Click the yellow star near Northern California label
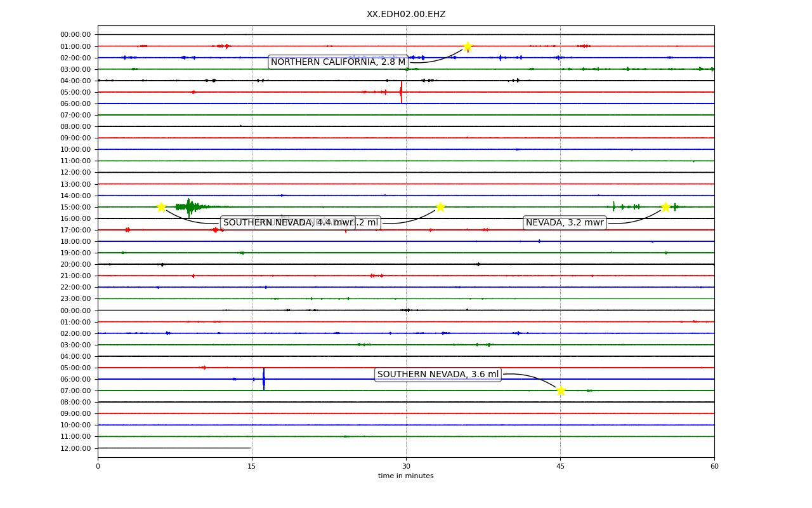This screenshot has width=812, height=508. [x=468, y=46]
